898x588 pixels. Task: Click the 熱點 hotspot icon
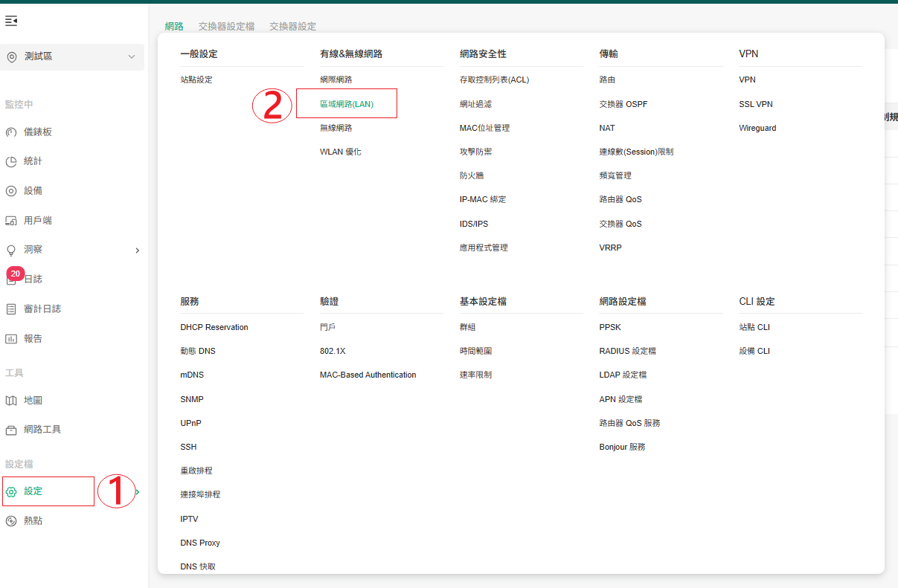(x=11, y=521)
